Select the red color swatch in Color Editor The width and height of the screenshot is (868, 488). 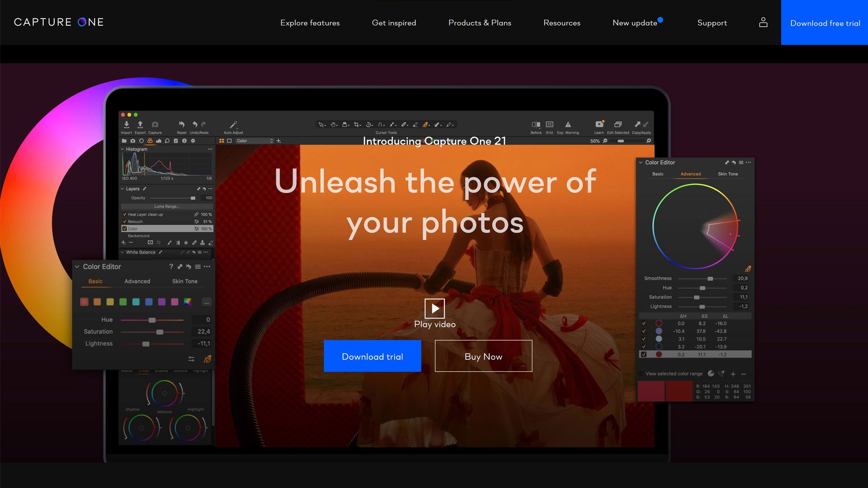tap(84, 302)
